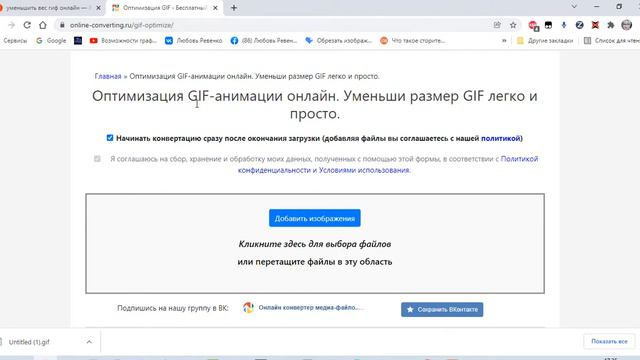Open the dark circular extension icon
The image size is (640, 360).
point(579,25)
